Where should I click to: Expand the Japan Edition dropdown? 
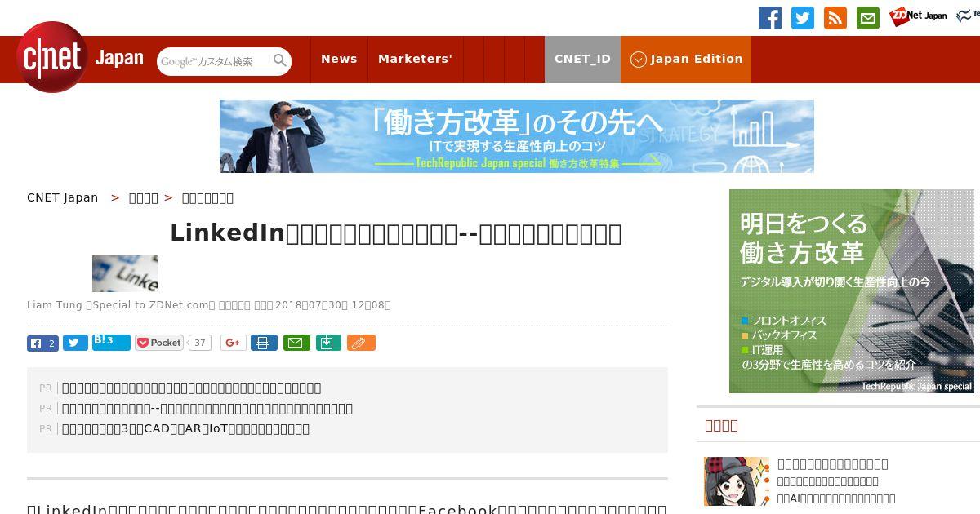[x=686, y=59]
